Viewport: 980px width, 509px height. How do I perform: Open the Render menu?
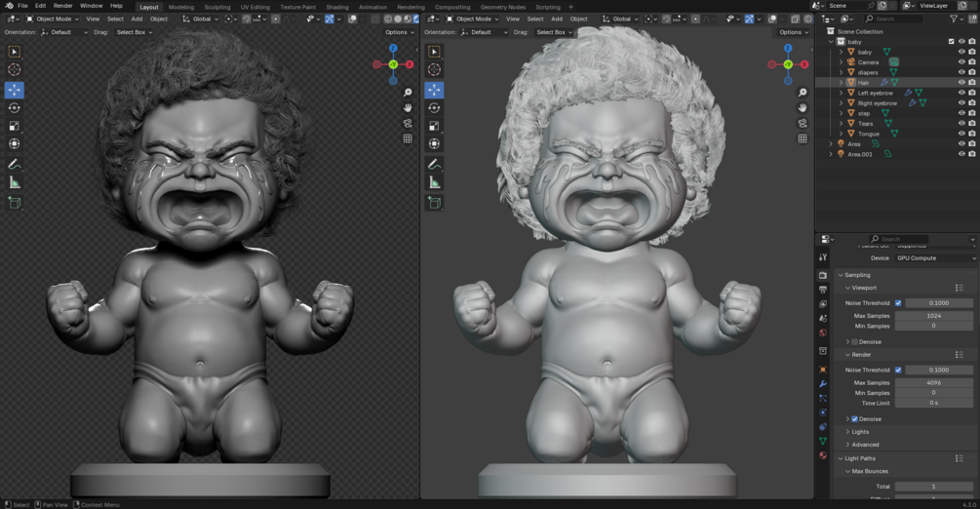[x=63, y=6]
